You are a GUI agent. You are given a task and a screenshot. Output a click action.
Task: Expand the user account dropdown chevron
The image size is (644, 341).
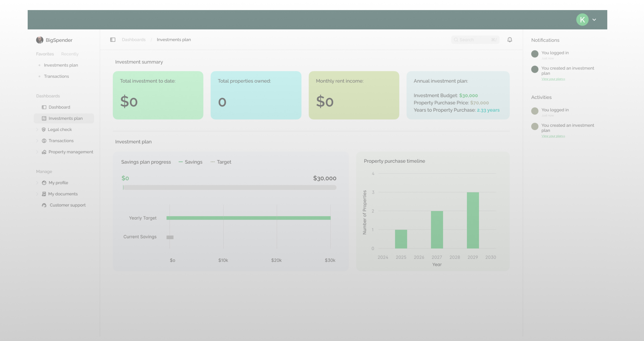(594, 20)
